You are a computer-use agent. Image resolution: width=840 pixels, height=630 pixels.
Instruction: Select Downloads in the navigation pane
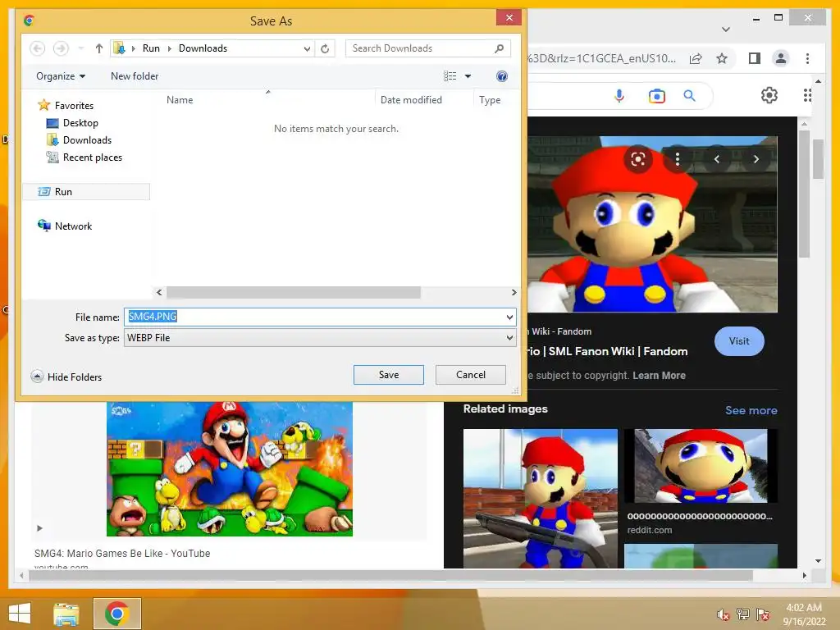[87, 139]
